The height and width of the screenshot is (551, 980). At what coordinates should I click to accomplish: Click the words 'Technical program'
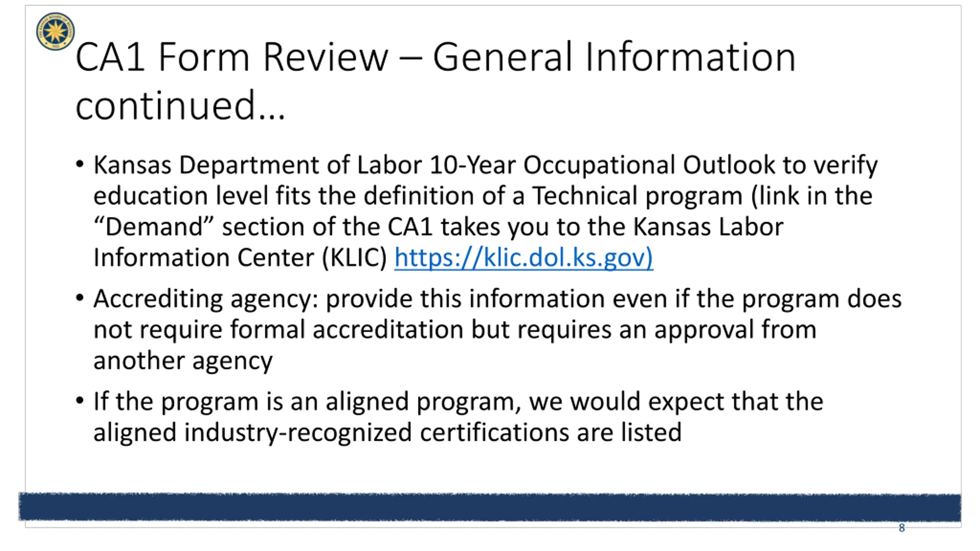pyautogui.click(x=638, y=196)
